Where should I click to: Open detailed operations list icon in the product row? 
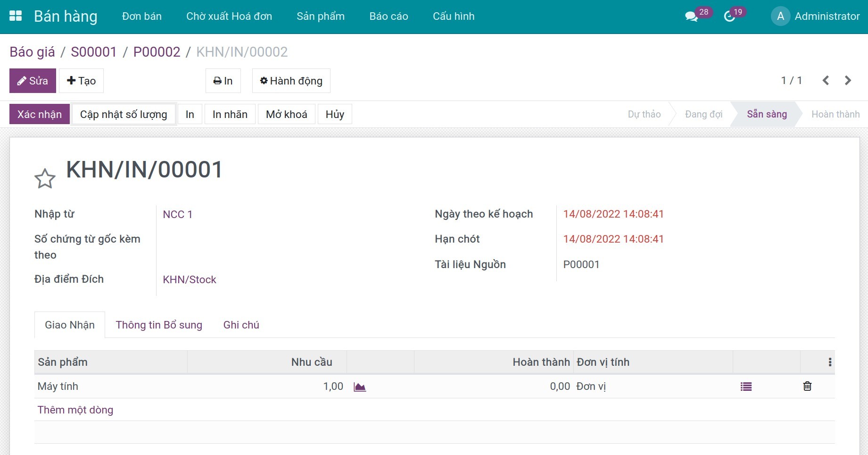pyautogui.click(x=746, y=387)
